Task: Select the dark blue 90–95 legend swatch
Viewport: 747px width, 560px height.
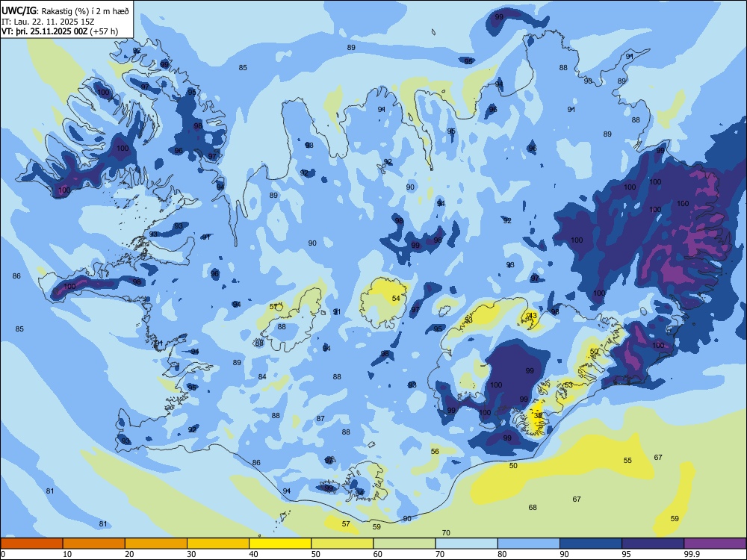Action: [591, 544]
